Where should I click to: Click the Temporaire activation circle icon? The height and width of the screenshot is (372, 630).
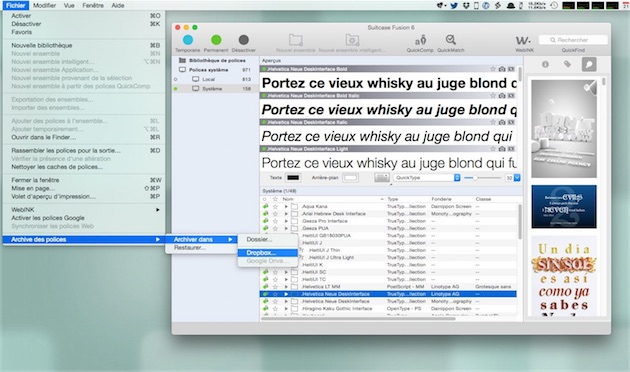[x=188, y=40]
